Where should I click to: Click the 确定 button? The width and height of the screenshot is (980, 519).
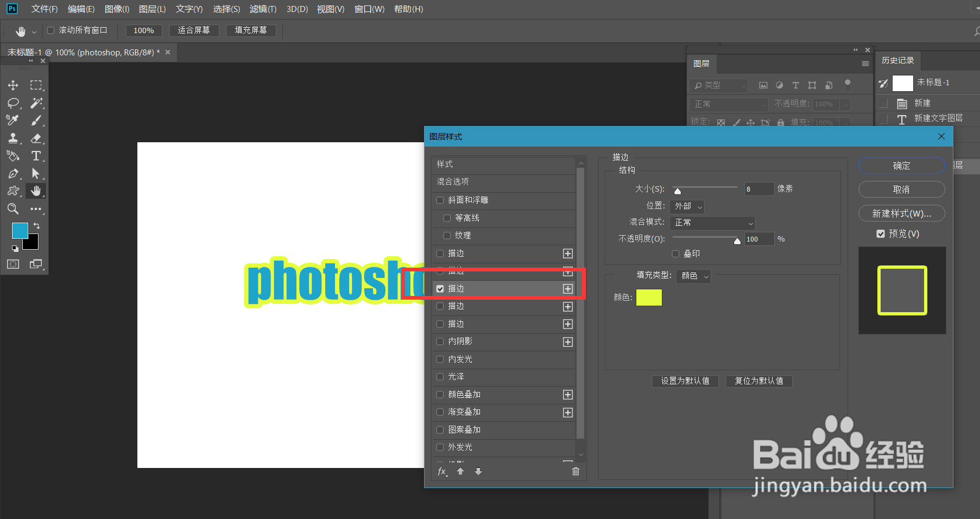pos(902,166)
